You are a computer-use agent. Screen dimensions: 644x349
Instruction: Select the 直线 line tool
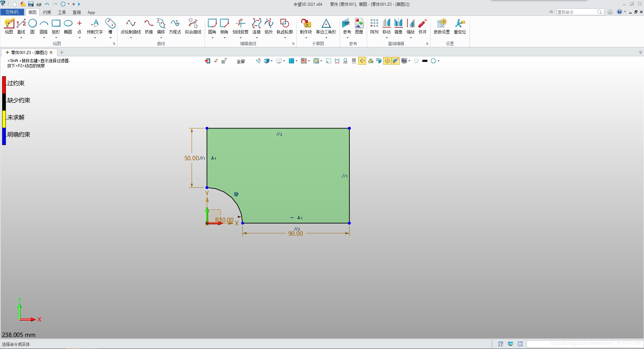tap(21, 26)
